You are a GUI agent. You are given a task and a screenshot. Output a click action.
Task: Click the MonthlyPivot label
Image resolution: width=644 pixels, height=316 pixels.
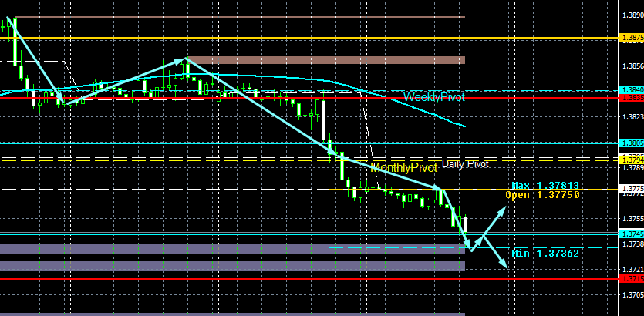(403, 167)
